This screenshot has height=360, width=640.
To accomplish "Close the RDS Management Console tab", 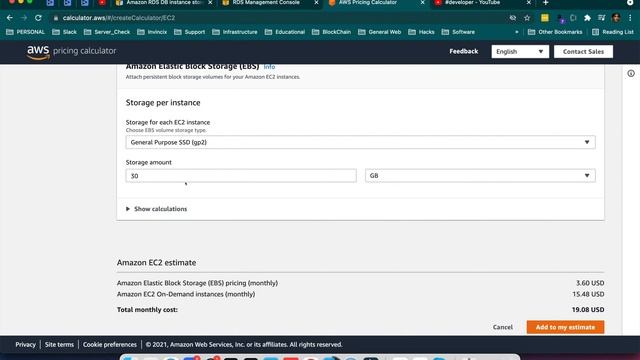I will [316, 3].
